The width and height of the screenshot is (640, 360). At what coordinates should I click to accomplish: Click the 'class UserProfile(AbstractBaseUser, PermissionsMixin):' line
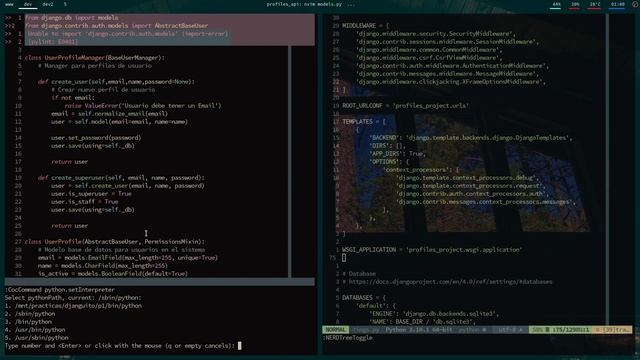(115, 242)
